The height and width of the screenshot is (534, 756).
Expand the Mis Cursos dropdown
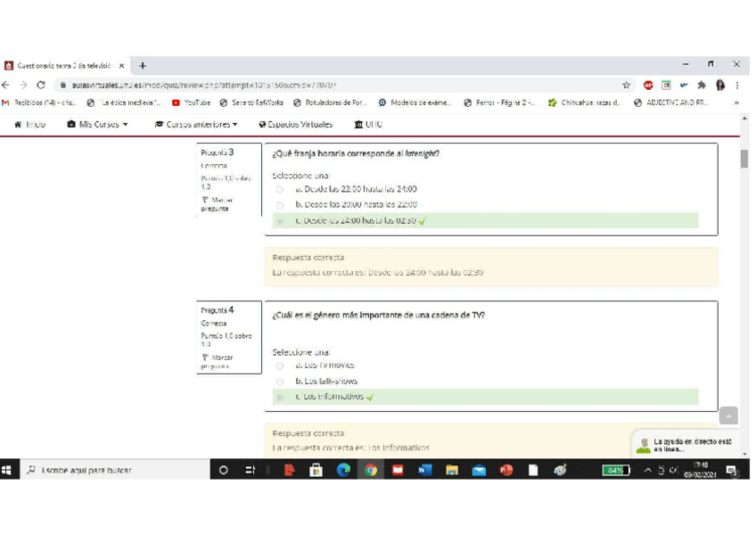pos(98,125)
